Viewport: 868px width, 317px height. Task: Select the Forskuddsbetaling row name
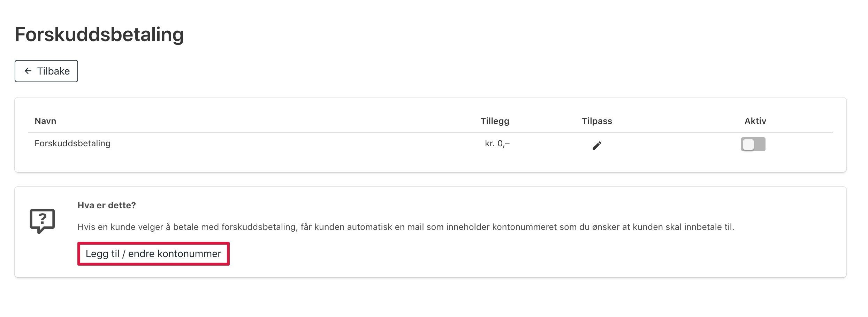click(73, 143)
